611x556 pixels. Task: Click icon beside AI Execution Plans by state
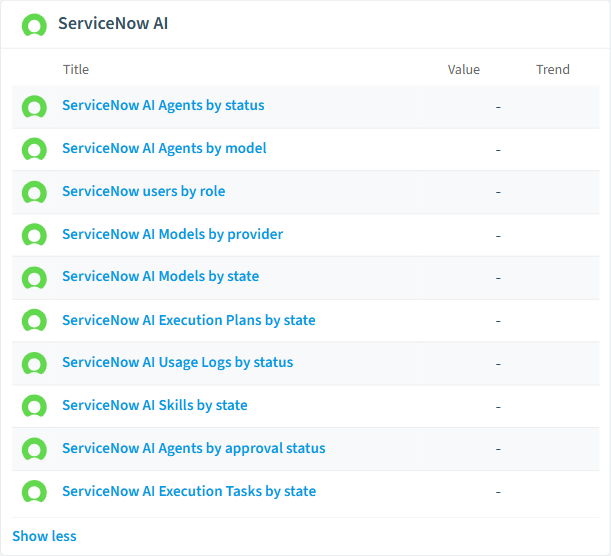[34, 320]
